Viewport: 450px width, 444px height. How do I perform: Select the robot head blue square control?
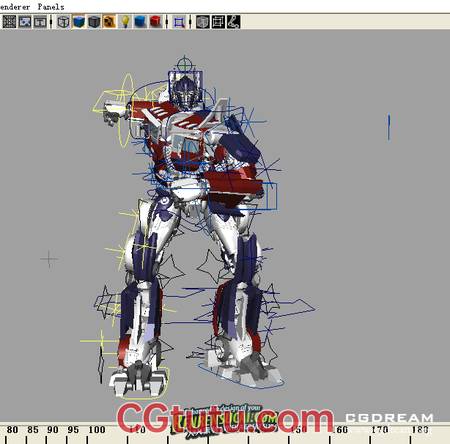pos(186,87)
